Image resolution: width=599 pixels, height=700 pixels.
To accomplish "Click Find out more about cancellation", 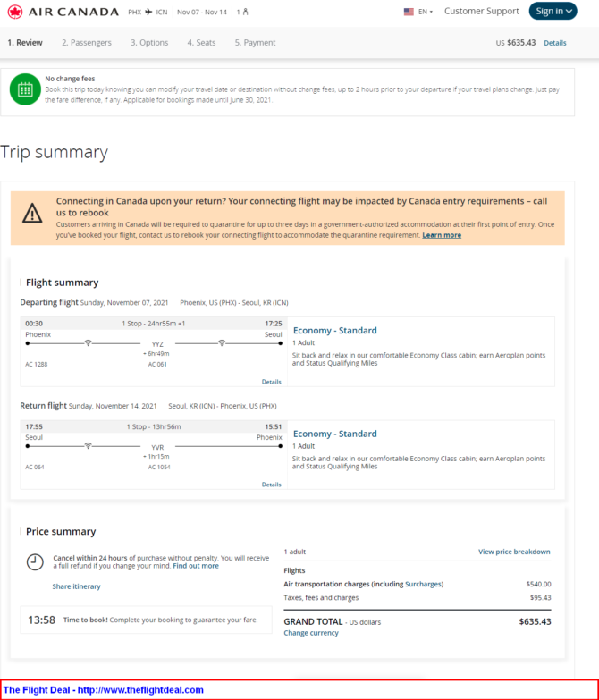I will pos(196,566).
